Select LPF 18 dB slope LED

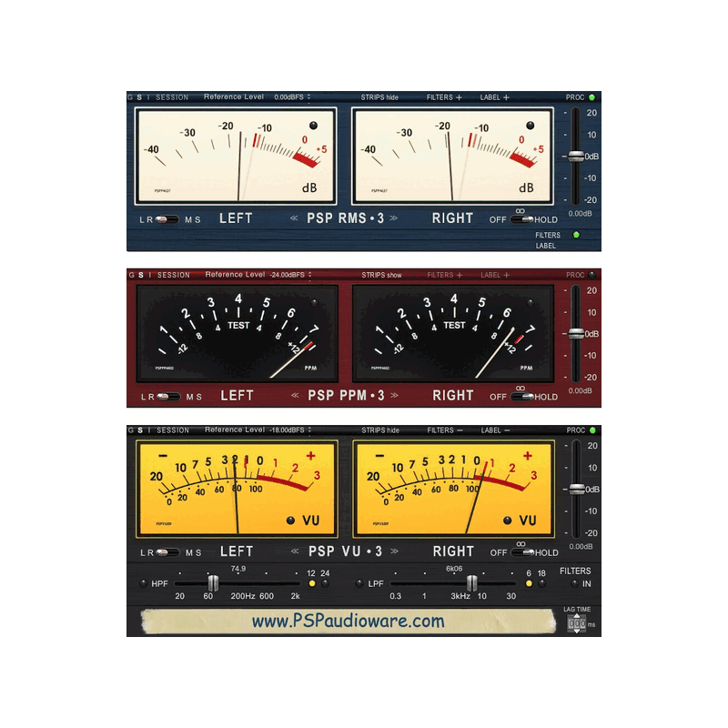(x=541, y=583)
